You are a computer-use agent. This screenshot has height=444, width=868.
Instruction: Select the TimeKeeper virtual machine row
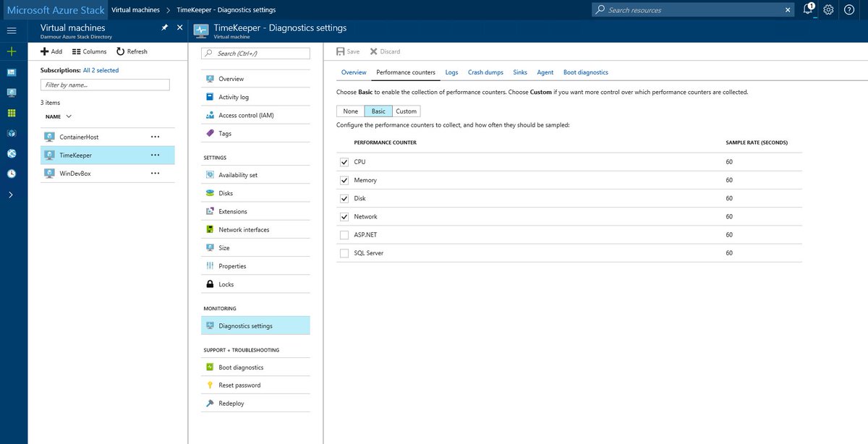107,155
